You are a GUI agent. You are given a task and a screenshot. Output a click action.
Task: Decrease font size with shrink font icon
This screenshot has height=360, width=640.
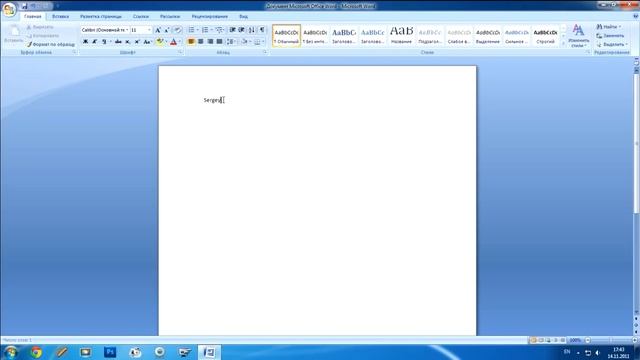tap(167, 30)
